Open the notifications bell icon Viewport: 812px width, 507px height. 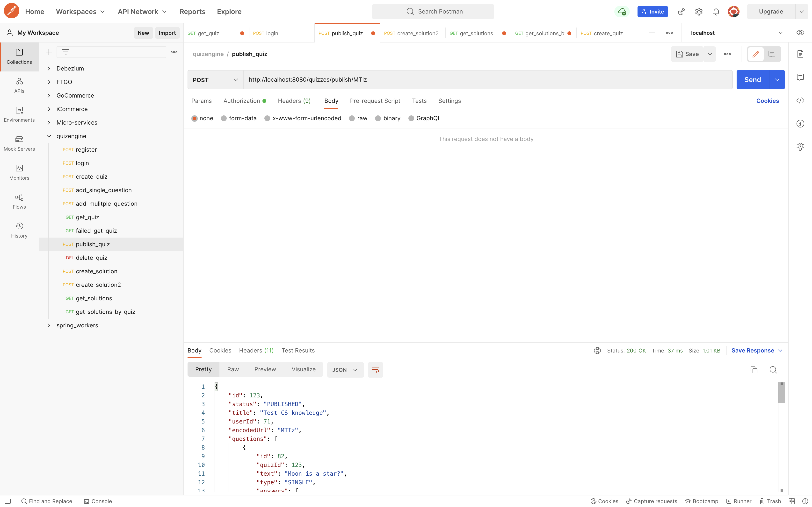[716, 12]
